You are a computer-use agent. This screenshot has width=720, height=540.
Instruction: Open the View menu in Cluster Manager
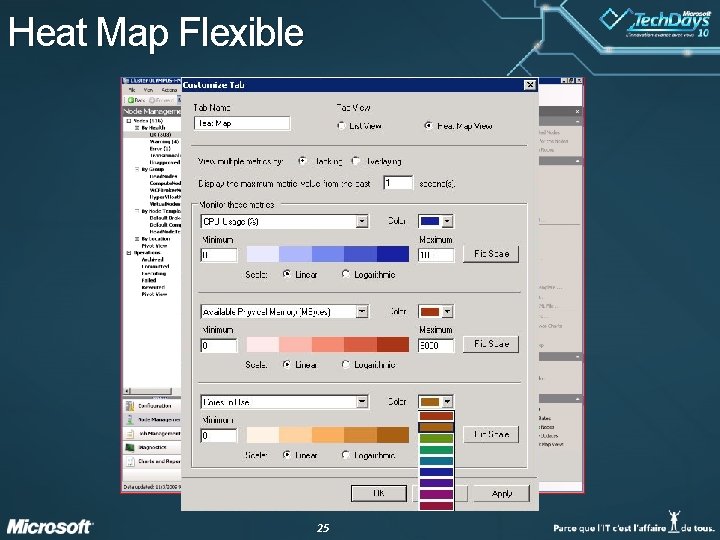148,90
